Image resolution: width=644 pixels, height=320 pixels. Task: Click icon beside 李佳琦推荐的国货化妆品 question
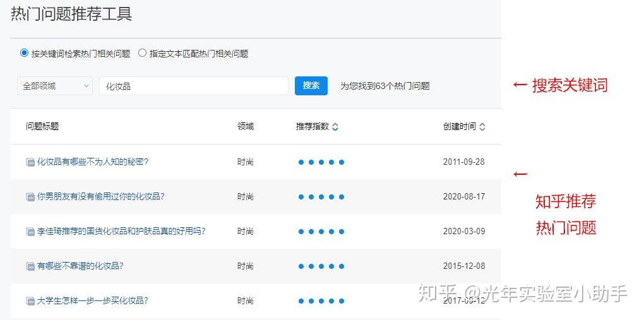point(30,232)
